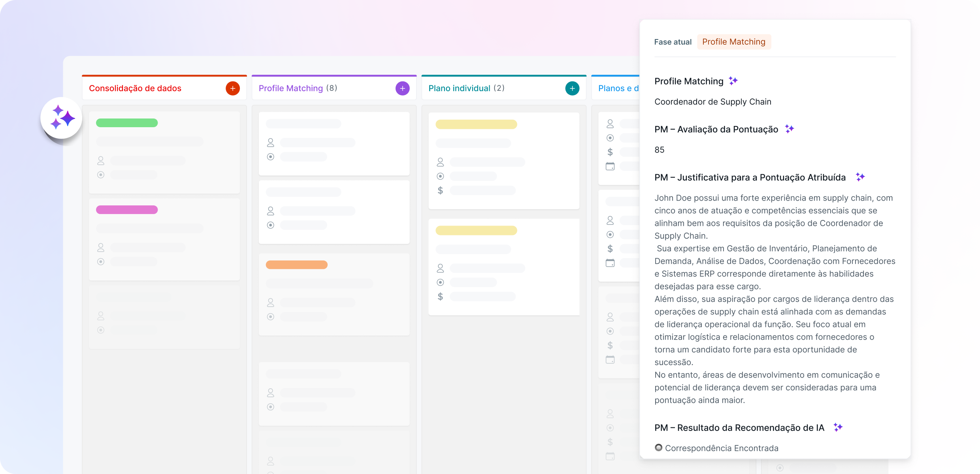Open the orange-labeled card in Profile Matching

click(334, 294)
